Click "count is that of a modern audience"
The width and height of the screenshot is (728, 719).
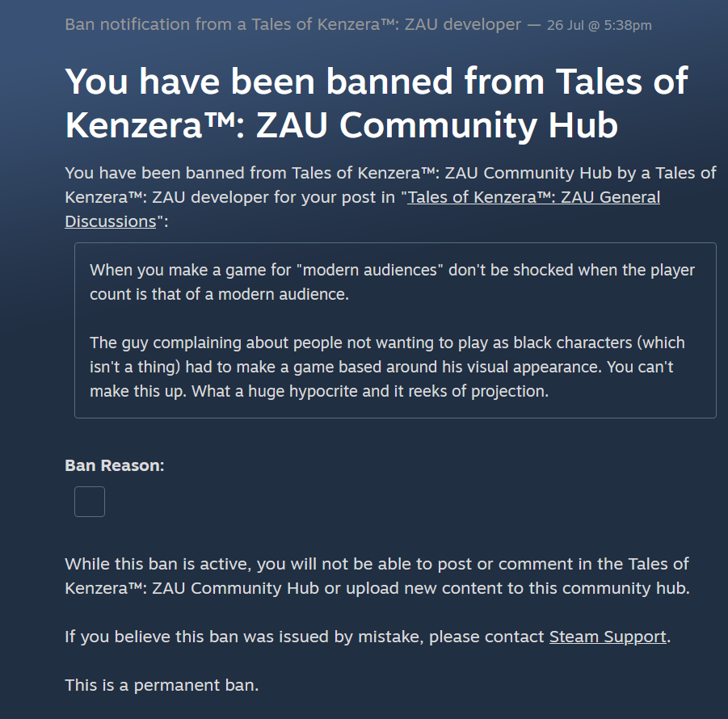tap(219, 294)
